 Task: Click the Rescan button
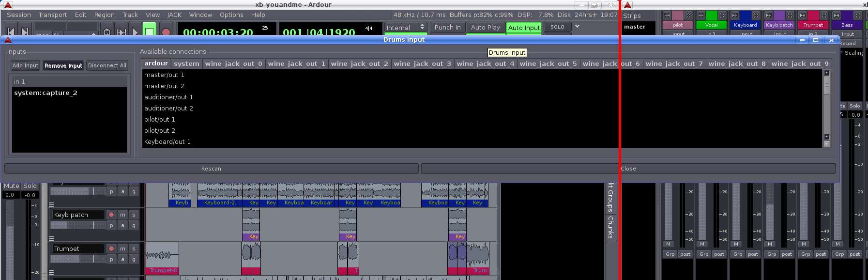coord(211,169)
